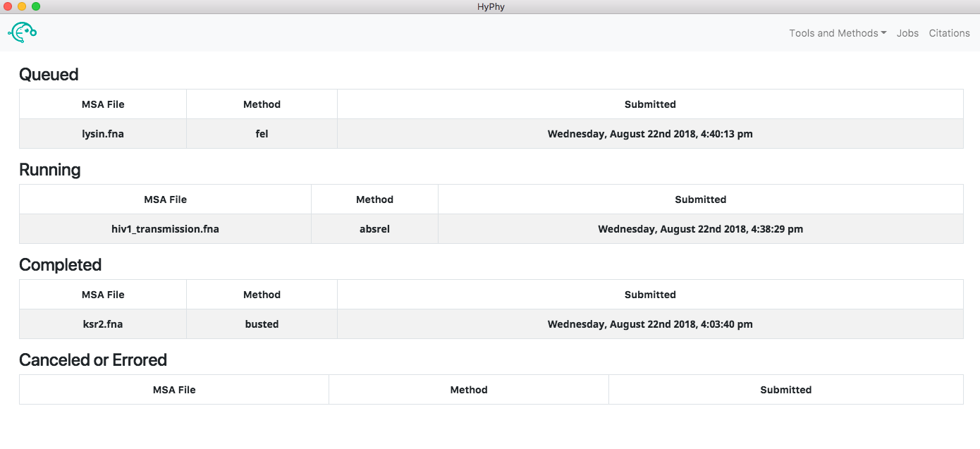Open the Citations link

949,33
